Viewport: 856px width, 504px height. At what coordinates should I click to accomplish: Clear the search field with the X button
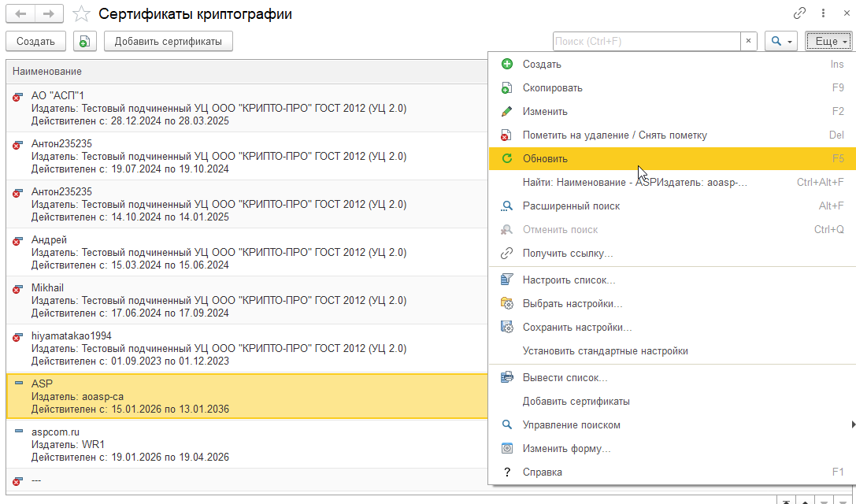click(x=749, y=41)
